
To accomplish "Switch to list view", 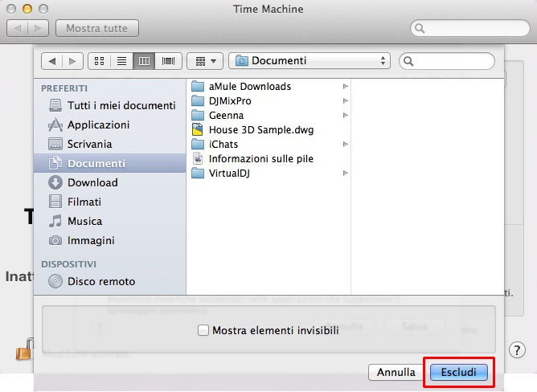I will (121, 61).
